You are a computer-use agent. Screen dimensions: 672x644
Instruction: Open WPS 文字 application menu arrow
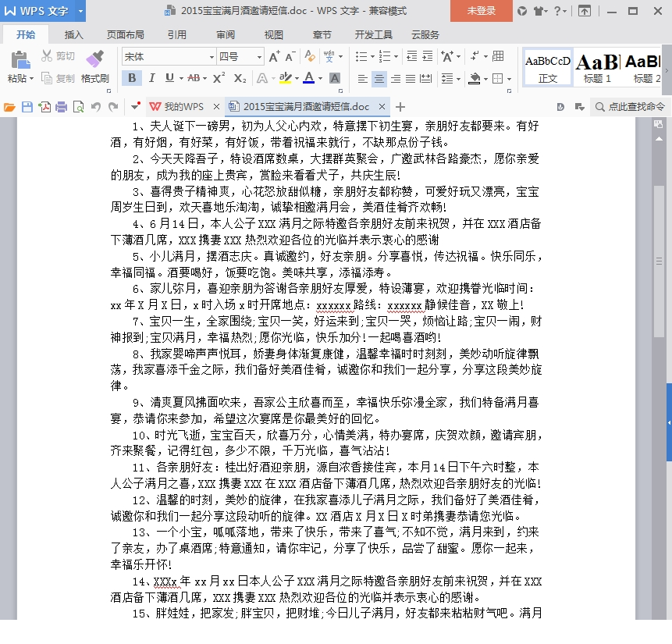[80, 11]
